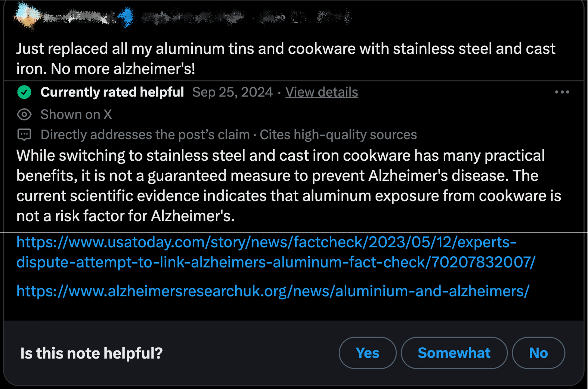Click the community note body text
Image resolution: width=588 pixels, height=389 pixels.
pyautogui.click(x=288, y=186)
